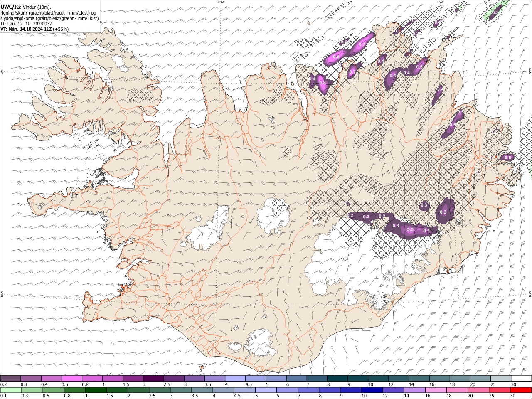The image size is (532, 399).
Task: Click the bright pink swatch in upper legend row
Action: point(72,379)
